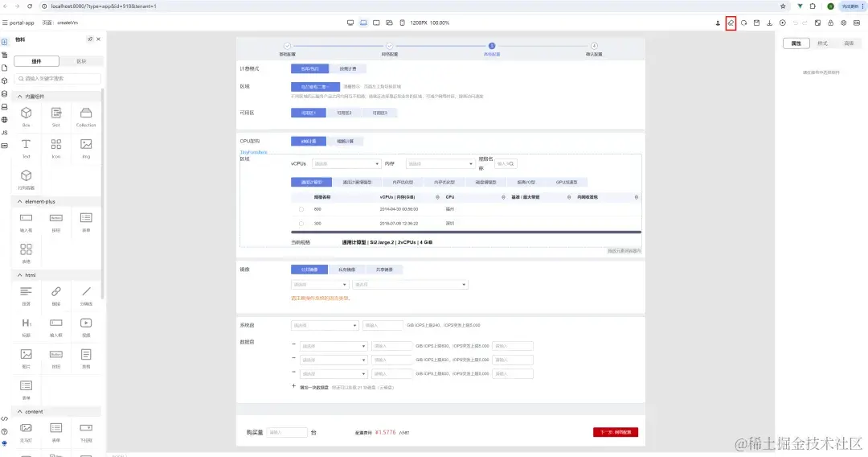The height and width of the screenshot is (457, 868).
Task: Select desktop monitor viewport icon
Action: click(x=350, y=23)
